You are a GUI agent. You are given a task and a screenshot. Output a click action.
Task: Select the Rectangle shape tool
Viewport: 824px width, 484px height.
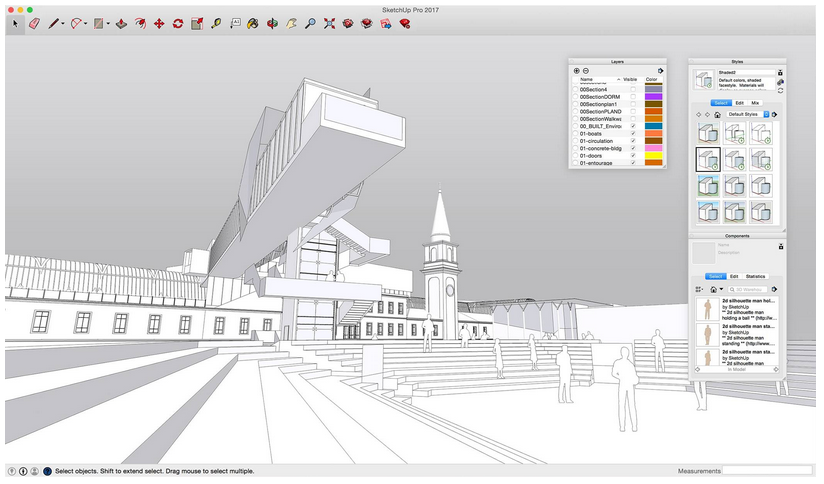click(98, 24)
